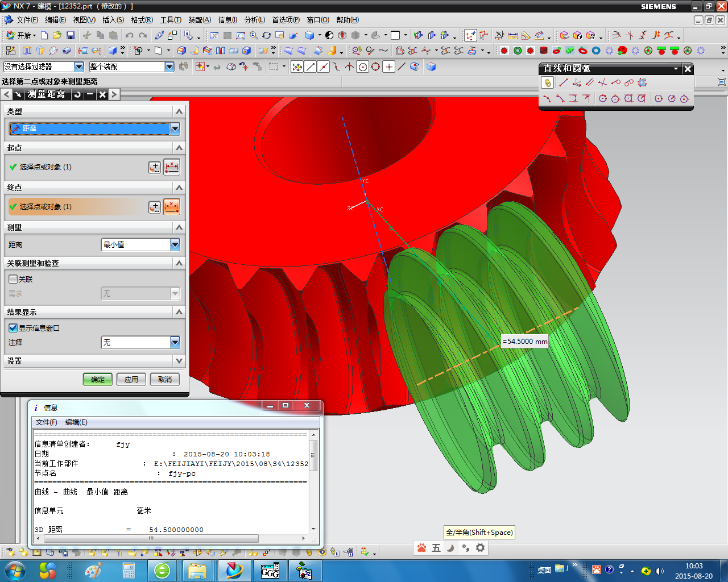Click the associative chain icon in Lines and Arcs

coord(547,82)
